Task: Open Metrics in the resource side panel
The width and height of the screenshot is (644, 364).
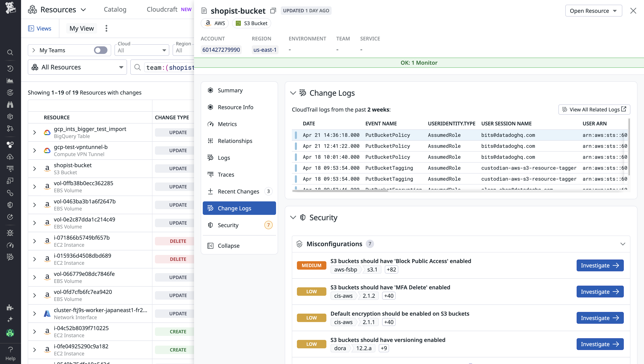Action: (227, 124)
